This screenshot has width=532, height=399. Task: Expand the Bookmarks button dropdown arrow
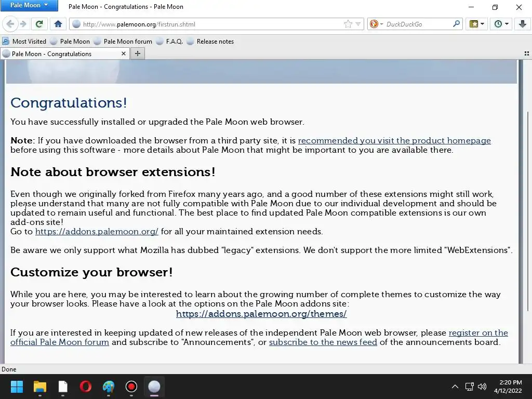pyautogui.click(x=483, y=24)
